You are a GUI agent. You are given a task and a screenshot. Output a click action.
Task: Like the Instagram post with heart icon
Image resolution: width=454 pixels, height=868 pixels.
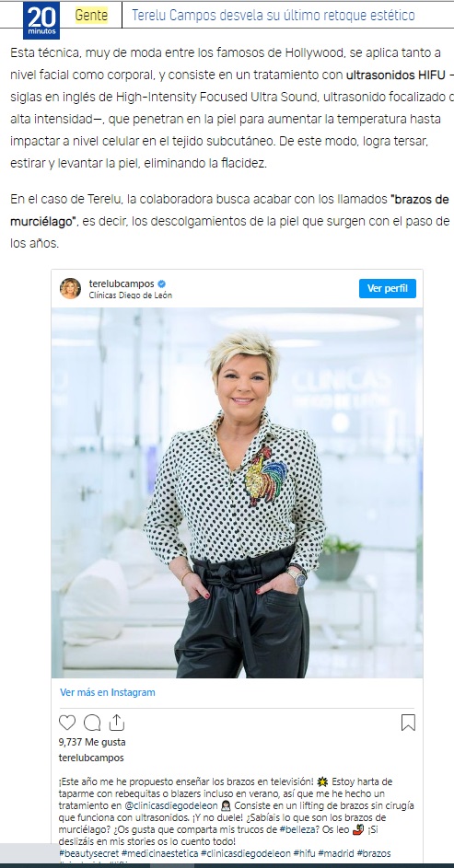coord(67,723)
